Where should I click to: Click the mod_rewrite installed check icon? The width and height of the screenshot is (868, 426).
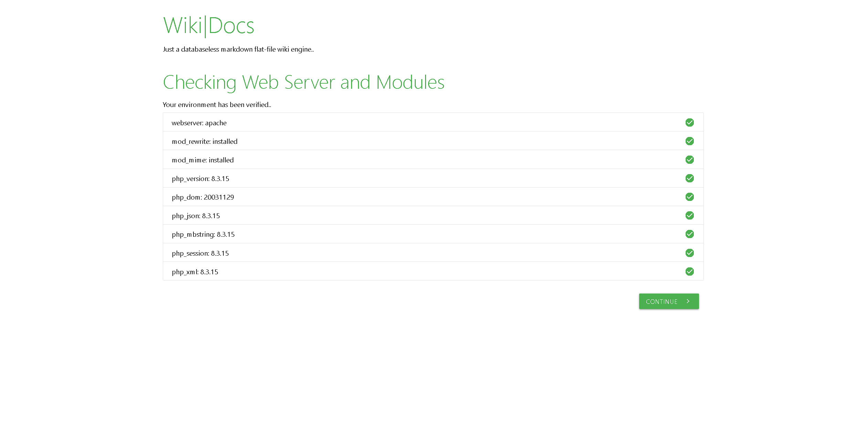[x=689, y=141]
